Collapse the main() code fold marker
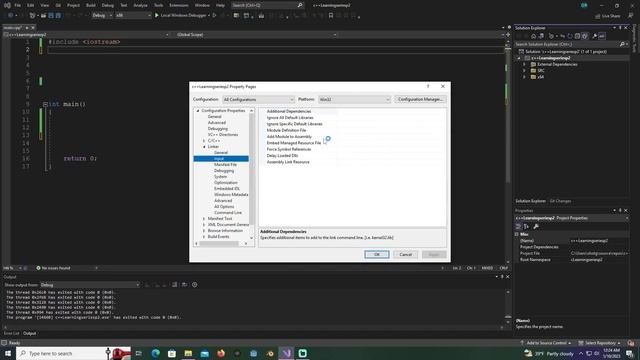Viewport: 640px width, 360px height. (45, 104)
